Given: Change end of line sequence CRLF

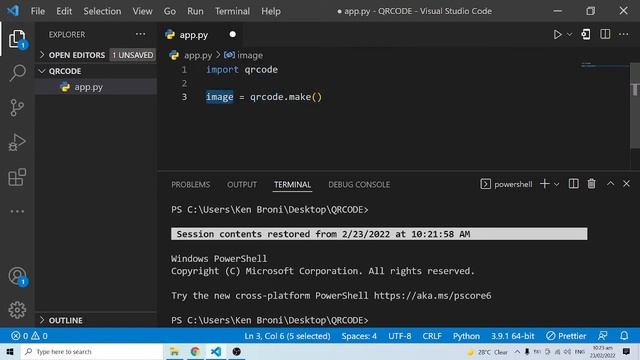Looking at the screenshot, I should (432, 336).
